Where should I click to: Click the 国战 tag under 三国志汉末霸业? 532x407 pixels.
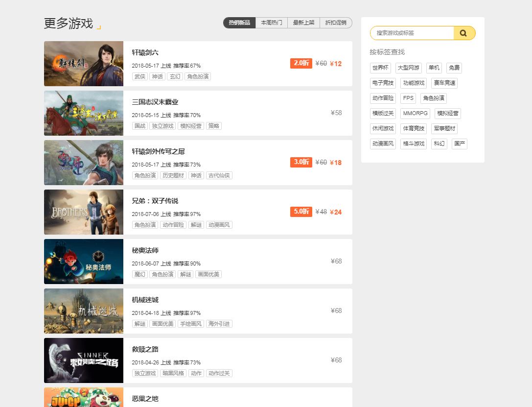[x=140, y=126]
